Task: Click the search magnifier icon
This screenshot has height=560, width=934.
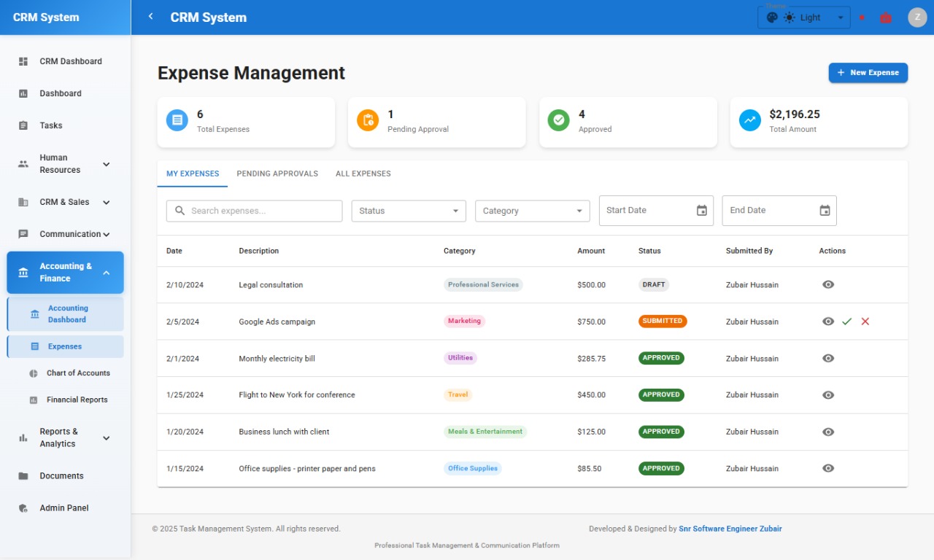Action: tap(180, 211)
